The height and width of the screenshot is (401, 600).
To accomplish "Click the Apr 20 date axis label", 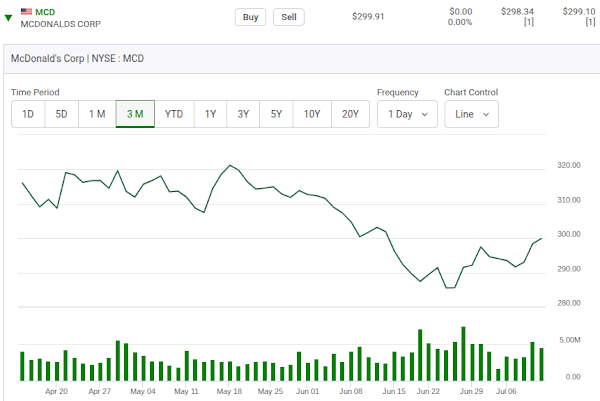I will tap(56, 391).
